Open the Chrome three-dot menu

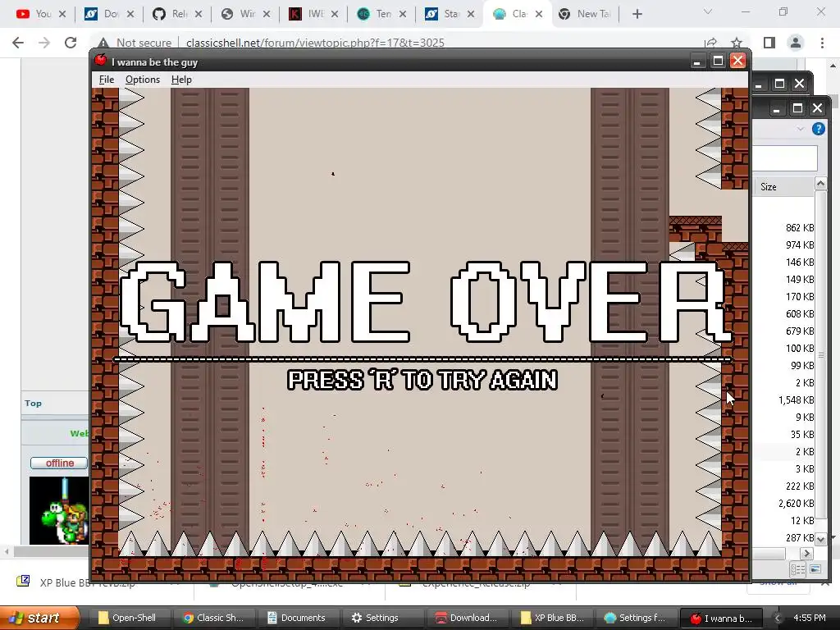click(x=822, y=43)
